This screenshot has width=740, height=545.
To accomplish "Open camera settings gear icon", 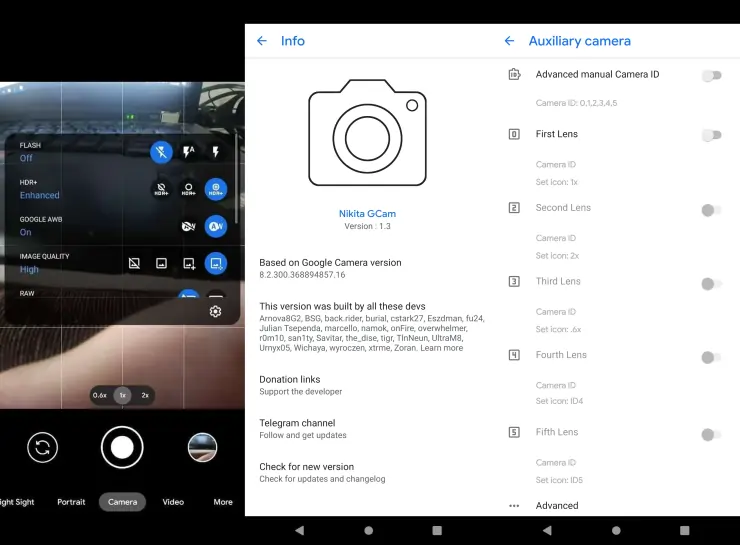I will pos(215,311).
